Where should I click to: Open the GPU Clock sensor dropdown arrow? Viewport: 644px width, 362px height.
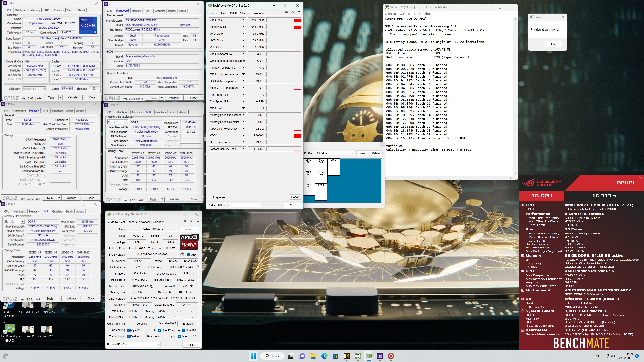click(243, 20)
